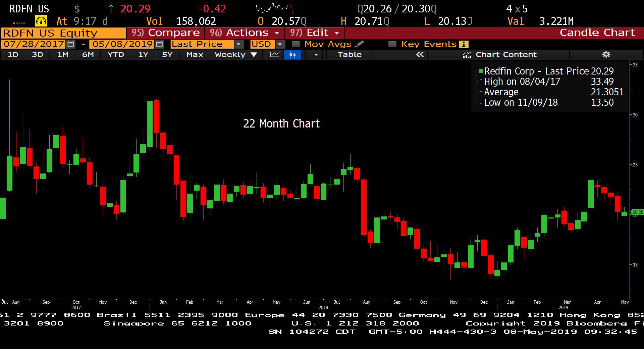This screenshot has height=349, width=644.
Task: Click the Last Price field box
Action: (202, 44)
